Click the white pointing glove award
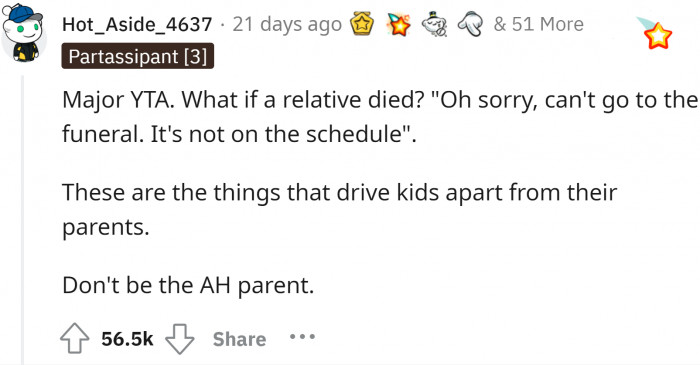 point(471,24)
